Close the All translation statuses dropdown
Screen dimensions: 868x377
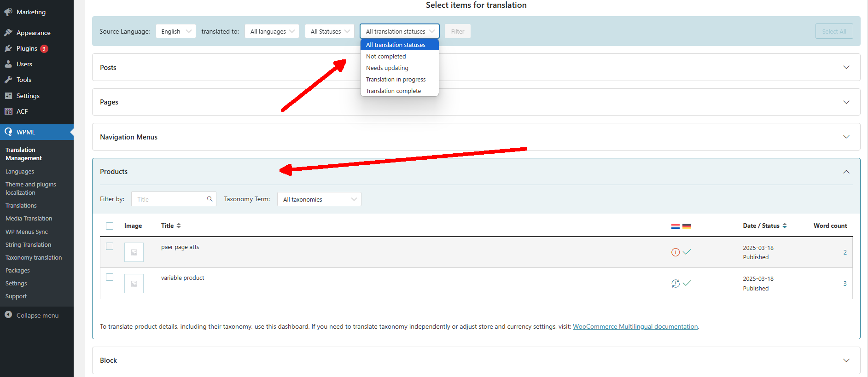click(x=400, y=31)
